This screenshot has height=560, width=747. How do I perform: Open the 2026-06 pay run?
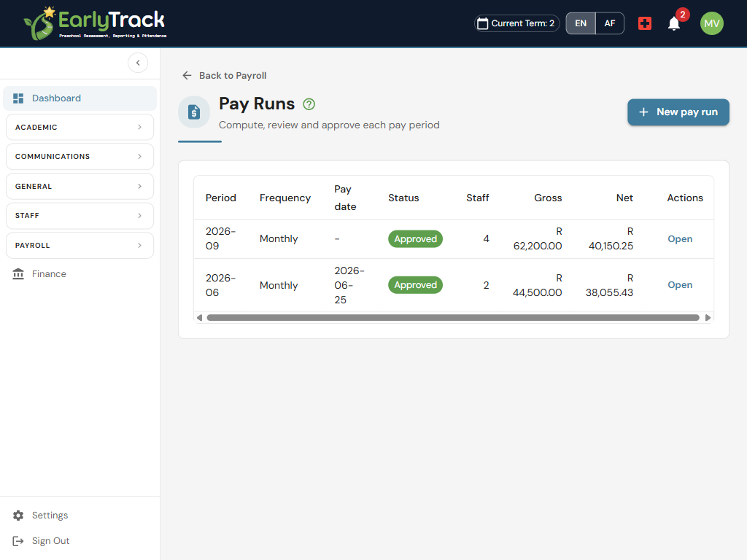pos(679,285)
